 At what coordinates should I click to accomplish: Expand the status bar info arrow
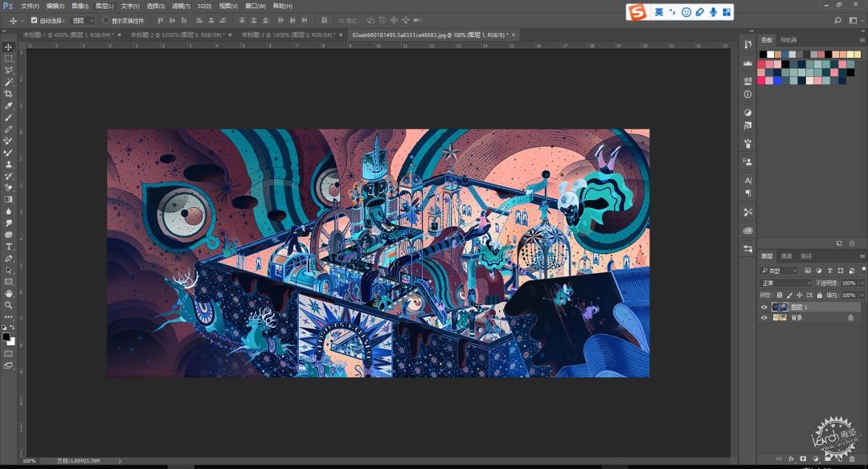click(x=120, y=461)
